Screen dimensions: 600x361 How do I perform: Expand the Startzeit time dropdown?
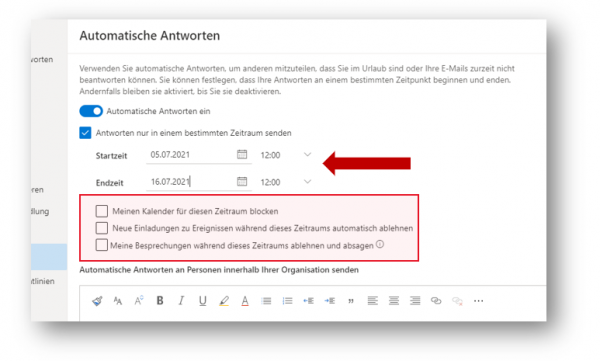pos(307,155)
